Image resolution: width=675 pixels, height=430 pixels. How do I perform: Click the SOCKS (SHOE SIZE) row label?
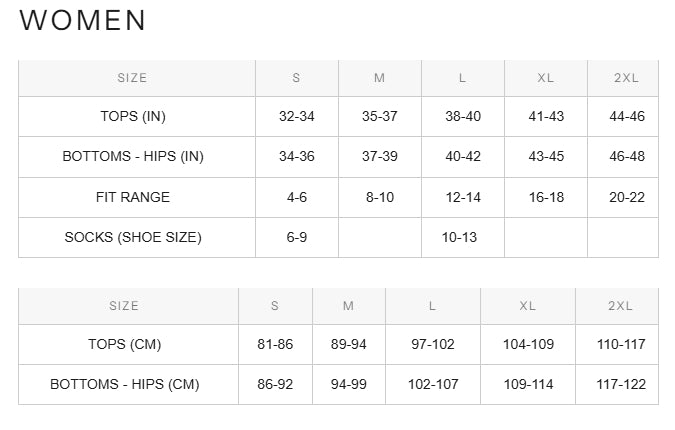point(133,238)
